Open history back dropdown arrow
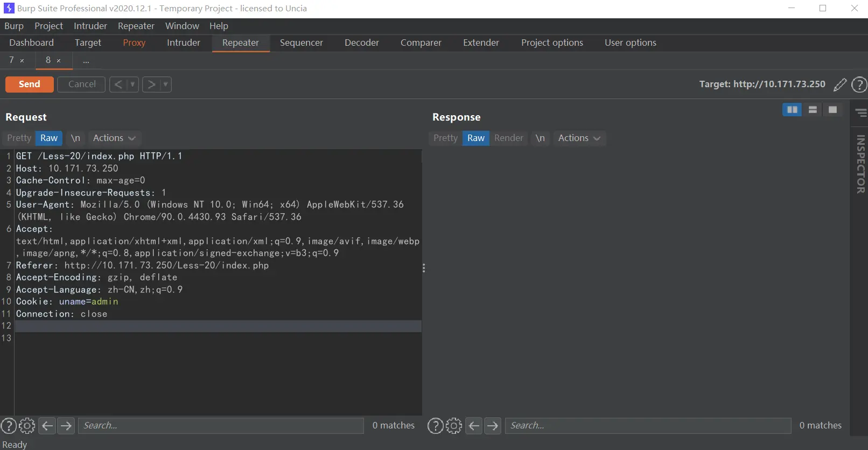Screen dimensions: 868x450 click(132, 85)
